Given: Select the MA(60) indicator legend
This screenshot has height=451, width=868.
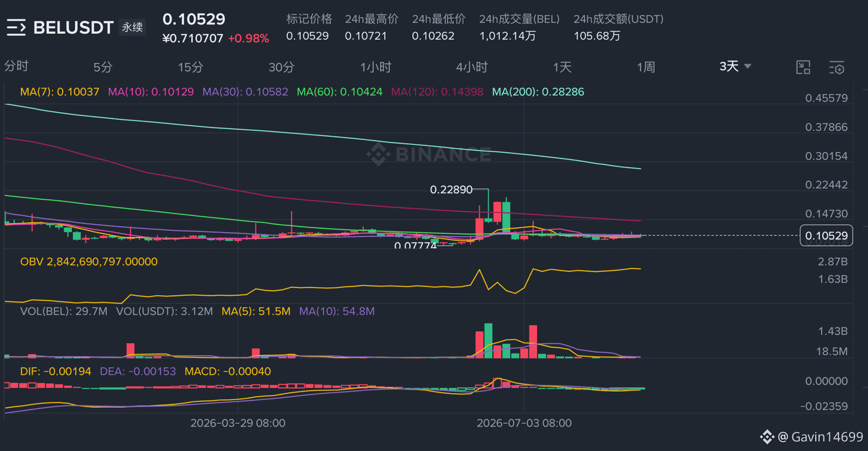Looking at the screenshot, I should point(340,92).
